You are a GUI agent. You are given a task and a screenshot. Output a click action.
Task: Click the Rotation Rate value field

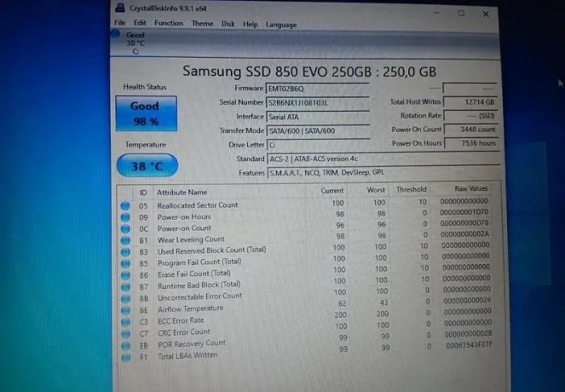[471, 116]
